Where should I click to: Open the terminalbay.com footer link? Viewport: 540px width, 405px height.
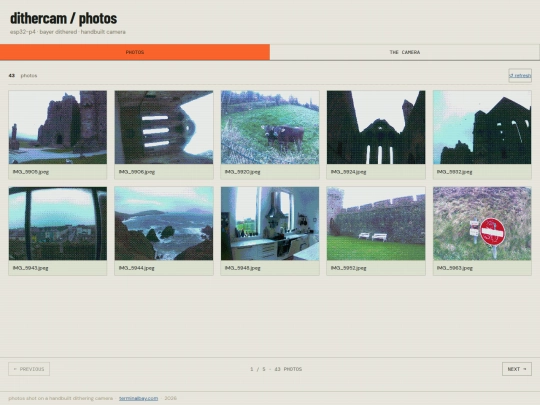(x=138, y=398)
